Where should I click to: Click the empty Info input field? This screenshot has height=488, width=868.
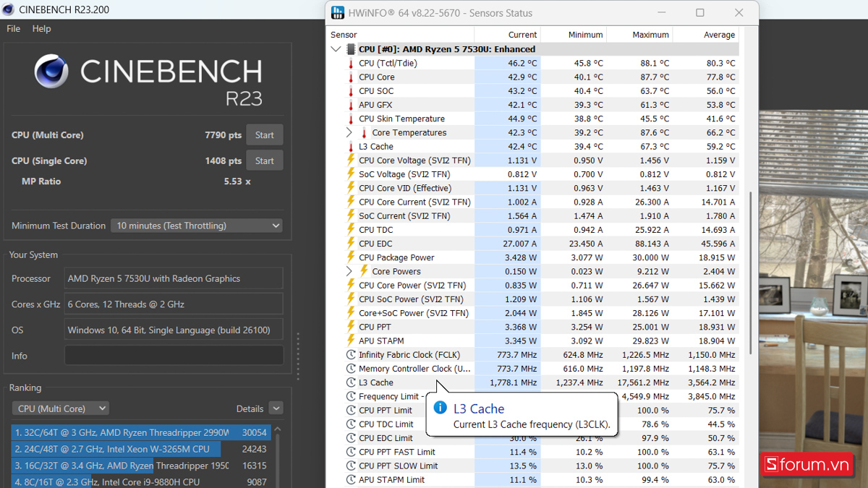pos(174,355)
